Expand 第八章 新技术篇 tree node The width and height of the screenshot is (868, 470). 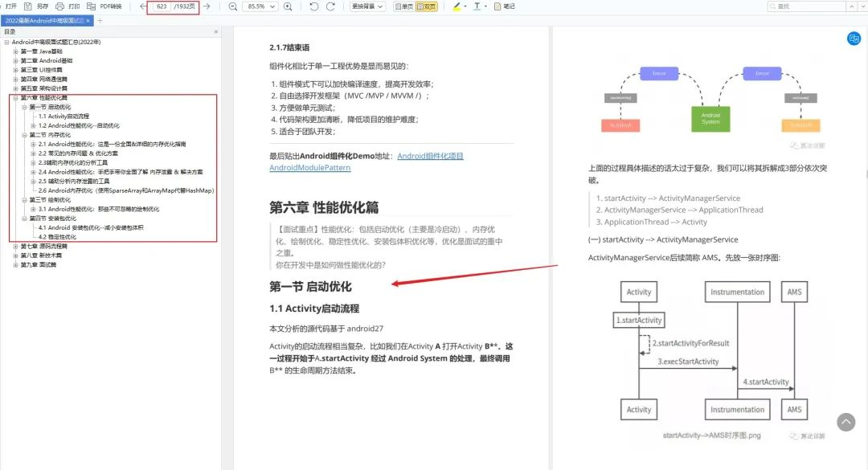15,255
